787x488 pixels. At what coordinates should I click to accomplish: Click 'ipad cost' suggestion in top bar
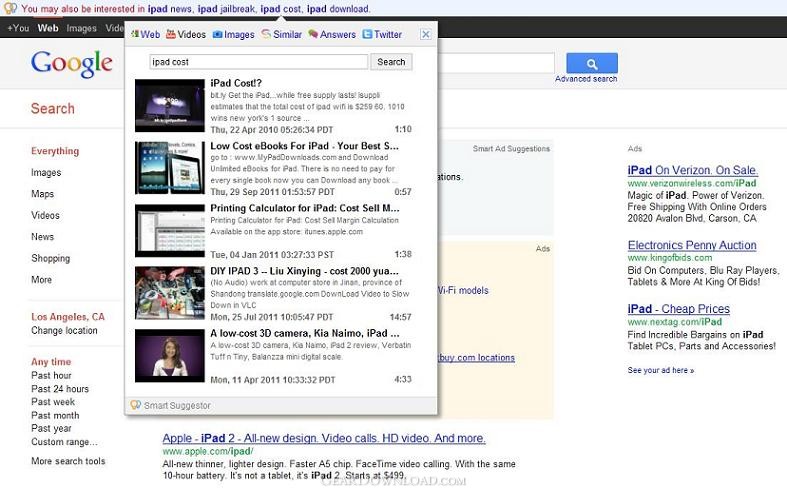coord(281,9)
